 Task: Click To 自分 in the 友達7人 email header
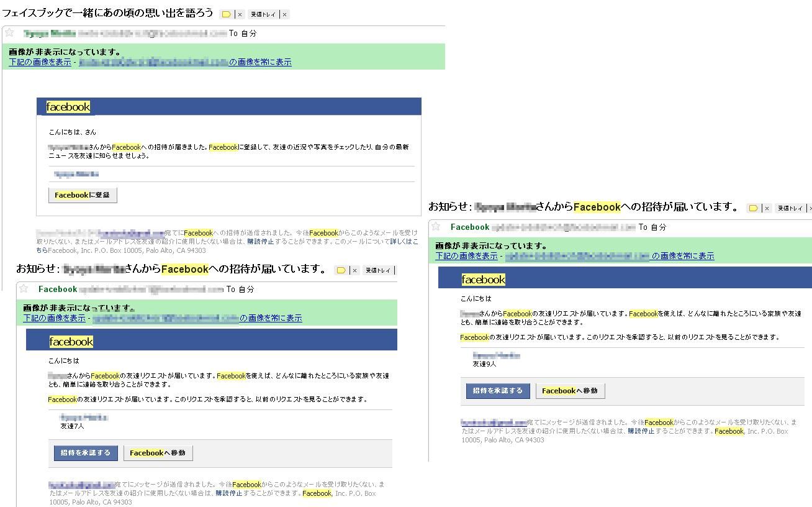click(x=240, y=289)
